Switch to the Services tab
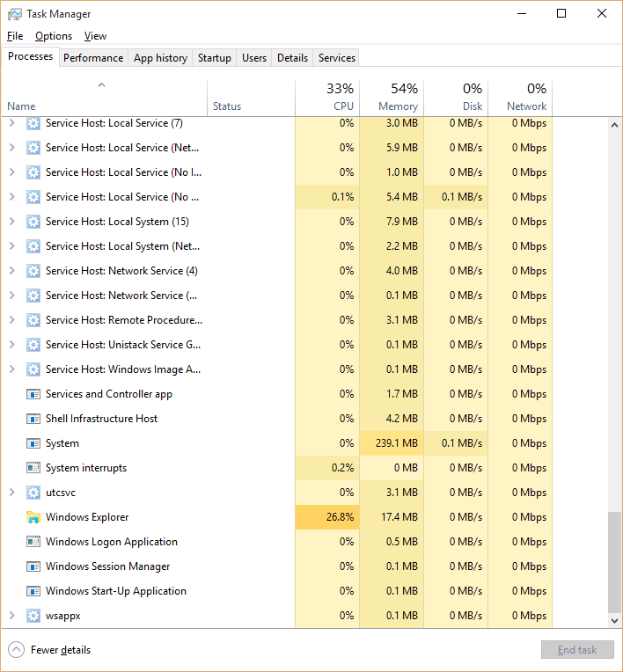The image size is (623, 672). (337, 58)
